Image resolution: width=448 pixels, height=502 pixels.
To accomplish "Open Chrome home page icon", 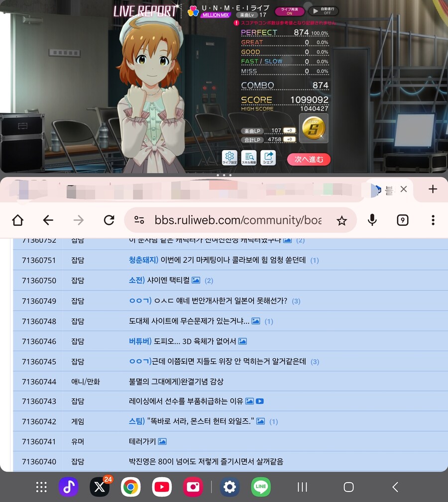I will tap(17, 220).
